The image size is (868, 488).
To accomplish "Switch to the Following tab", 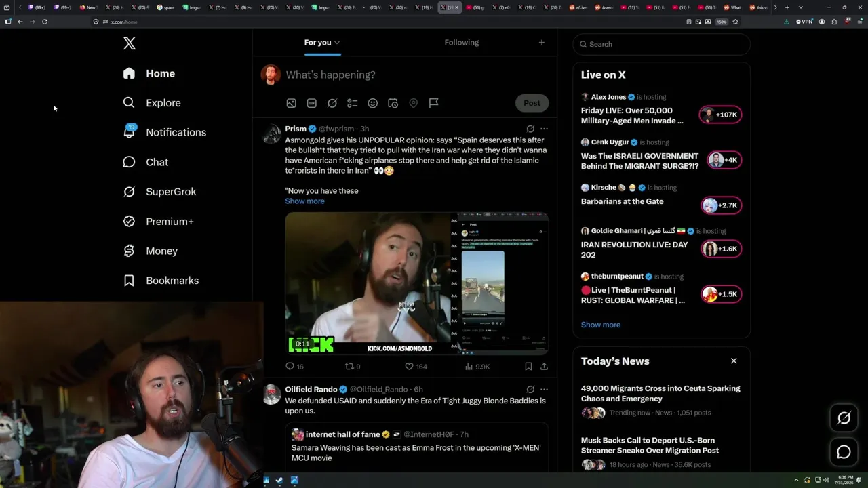I will tap(462, 43).
